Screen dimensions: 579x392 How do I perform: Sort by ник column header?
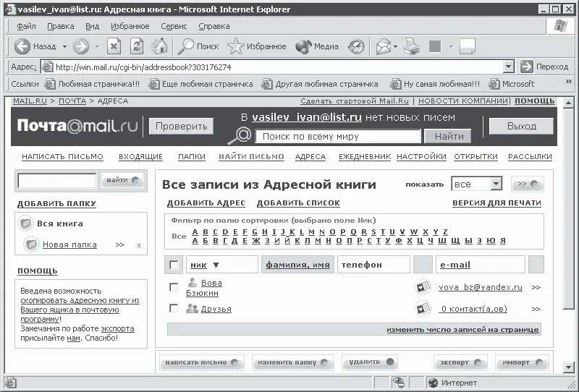point(198,265)
